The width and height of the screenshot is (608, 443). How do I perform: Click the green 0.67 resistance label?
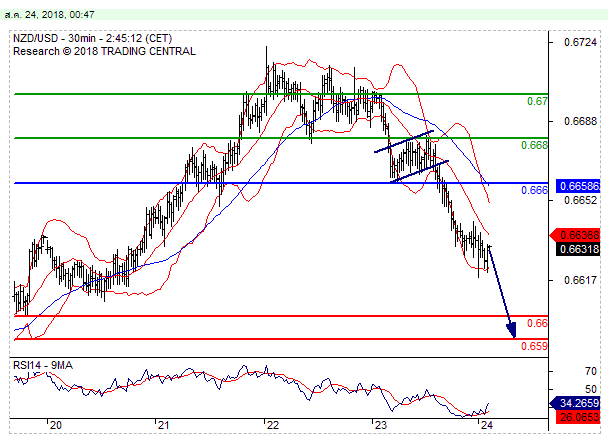537,101
